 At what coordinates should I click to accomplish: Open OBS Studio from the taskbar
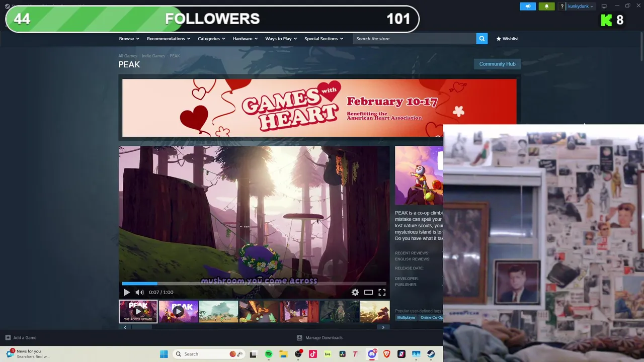(298, 354)
